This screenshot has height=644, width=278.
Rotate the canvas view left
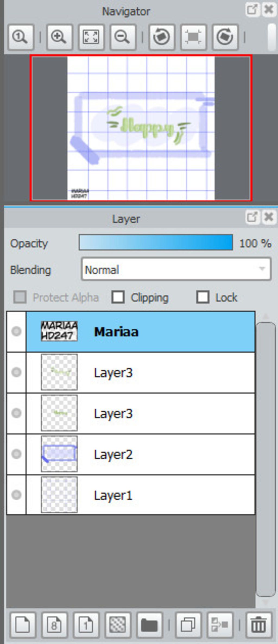[162, 37]
